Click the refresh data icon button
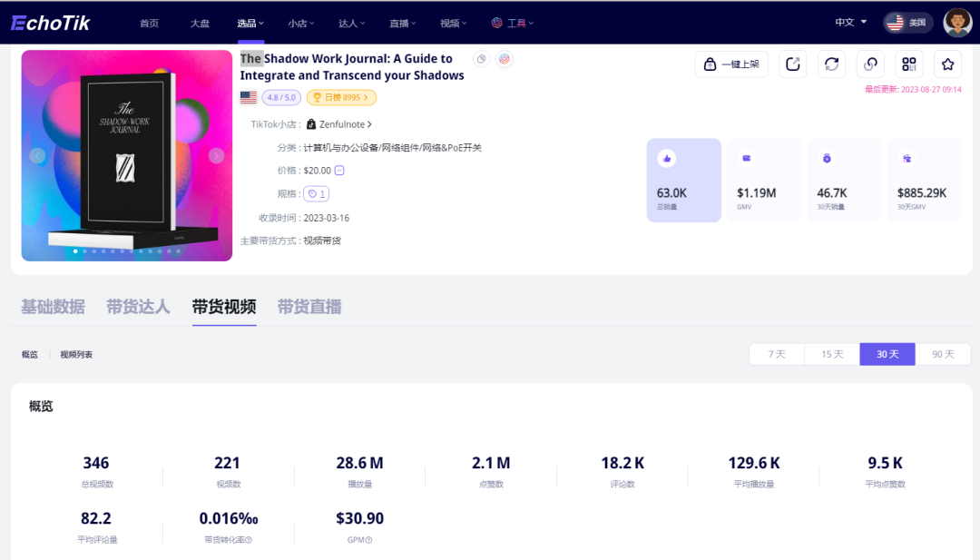The width and height of the screenshot is (980, 560). tap(831, 64)
